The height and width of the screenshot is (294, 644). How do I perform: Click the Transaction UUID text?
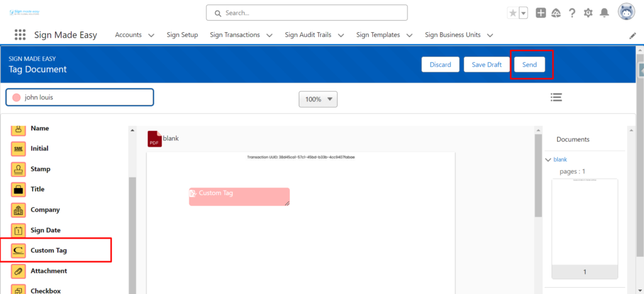301,157
